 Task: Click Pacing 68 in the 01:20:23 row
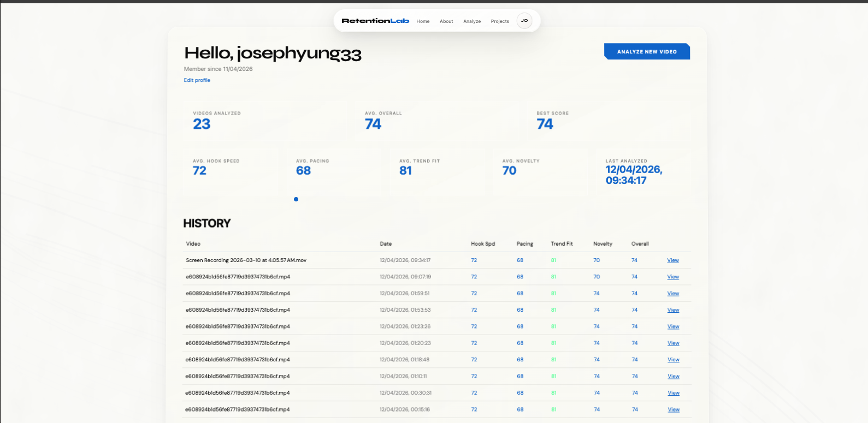pyautogui.click(x=520, y=343)
